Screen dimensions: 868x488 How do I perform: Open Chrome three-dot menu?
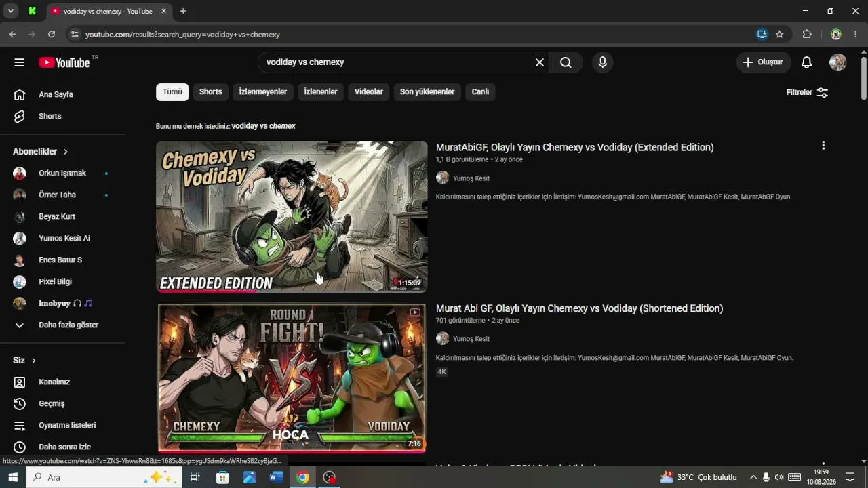(x=856, y=34)
